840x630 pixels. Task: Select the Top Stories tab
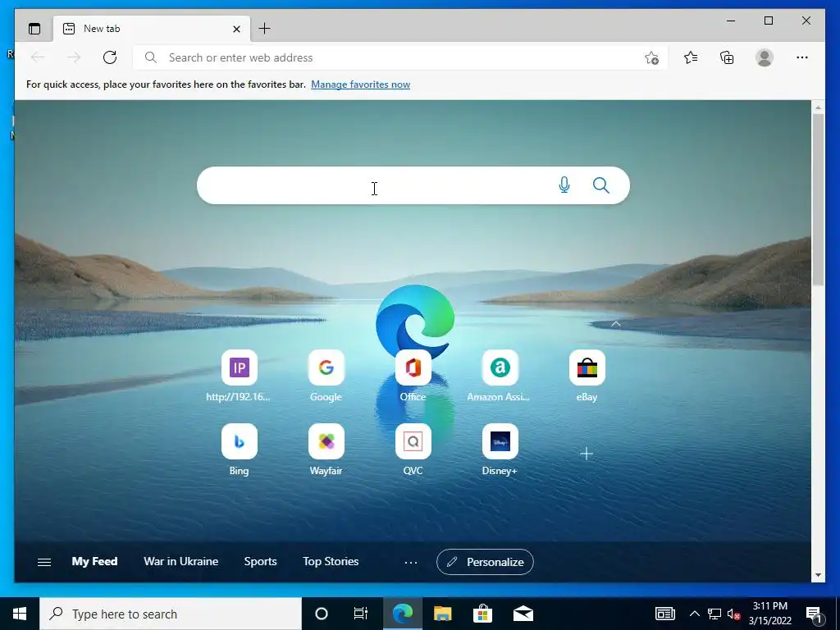tap(331, 561)
